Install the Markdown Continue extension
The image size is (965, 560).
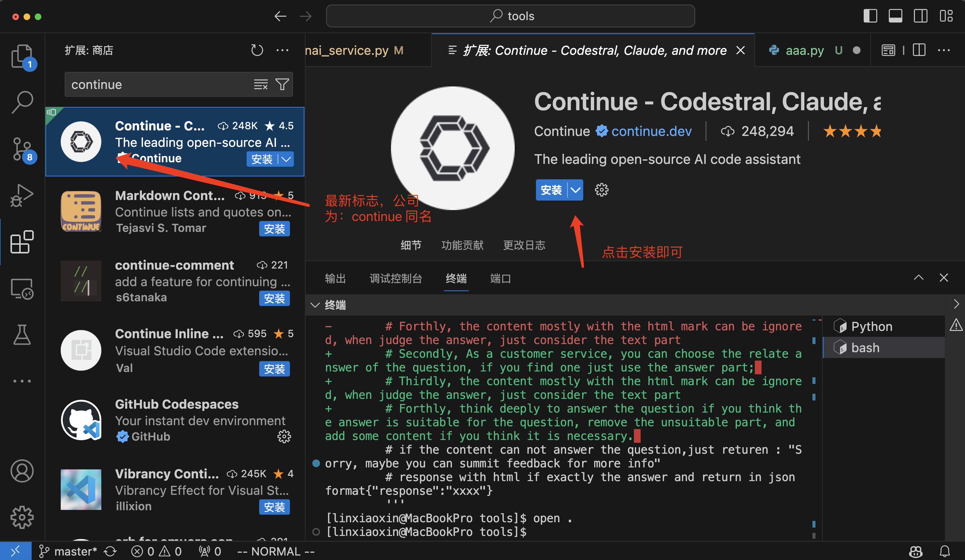274,229
